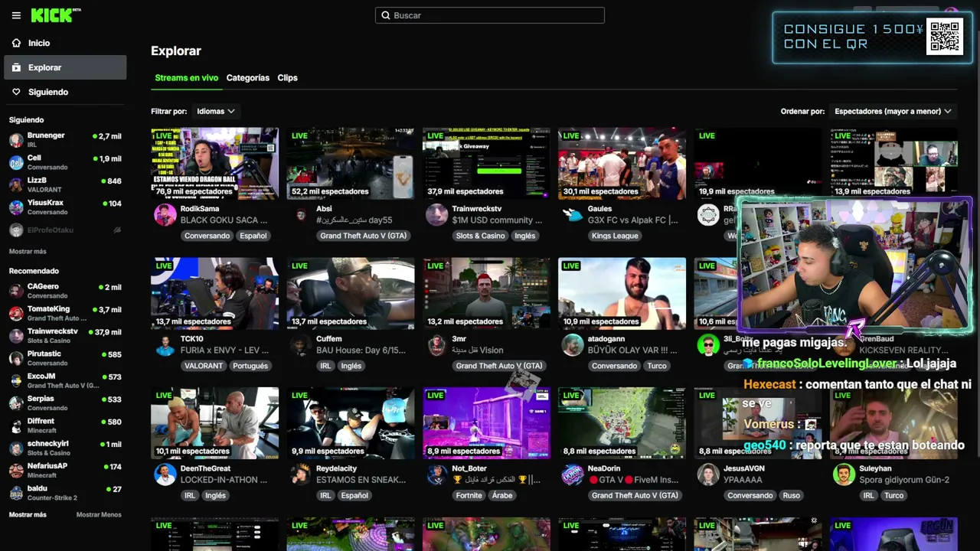Click the Gaules channel avatar

pyautogui.click(x=573, y=214)
